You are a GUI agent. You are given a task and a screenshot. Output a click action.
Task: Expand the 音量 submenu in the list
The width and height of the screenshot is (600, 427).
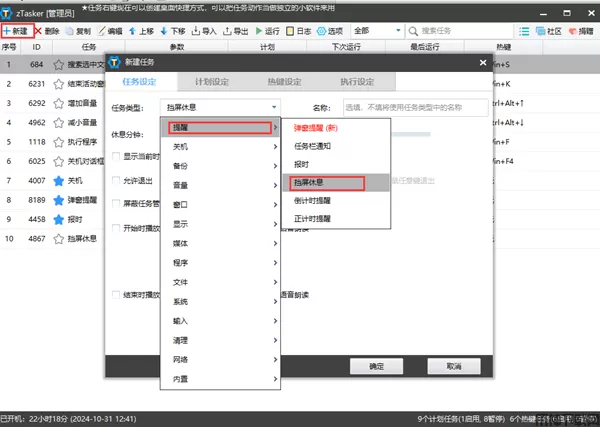pos(220,185)
